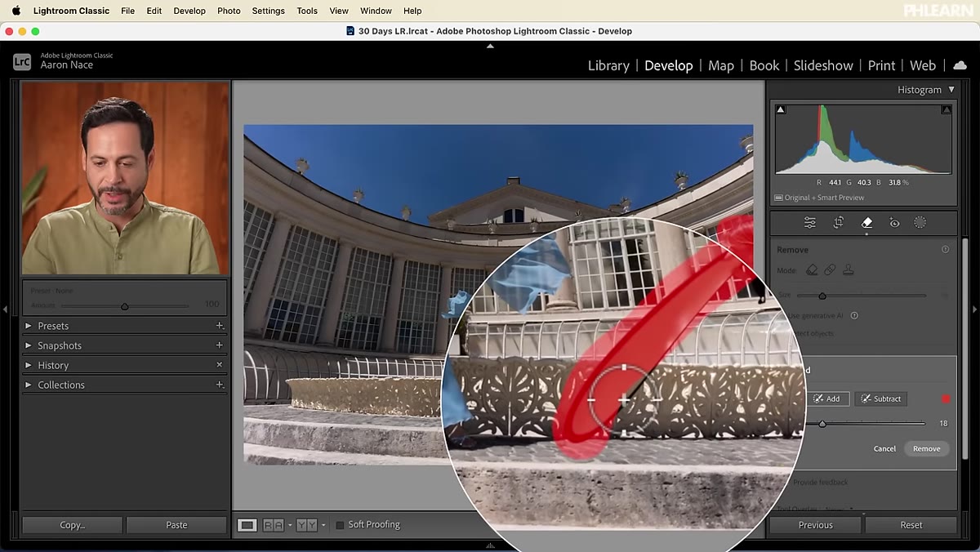
Task: Click the Remove panel help icon
Action: click(x=945, y=250)
